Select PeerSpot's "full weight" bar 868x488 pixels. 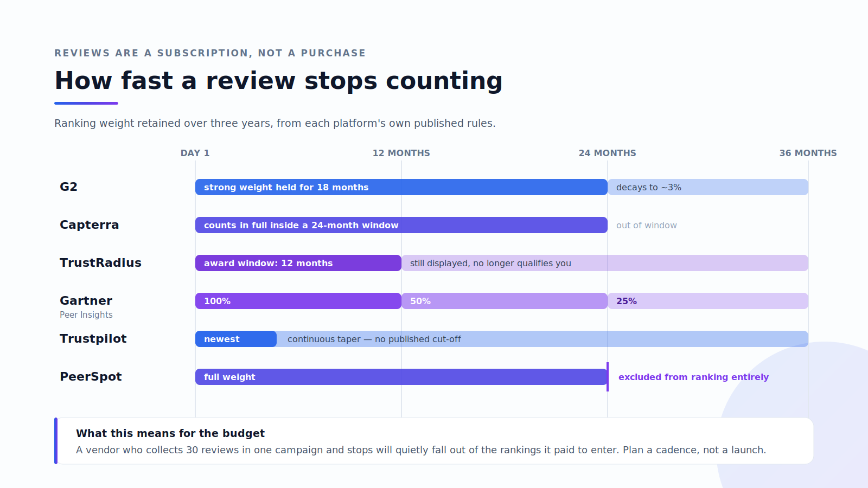401,377
